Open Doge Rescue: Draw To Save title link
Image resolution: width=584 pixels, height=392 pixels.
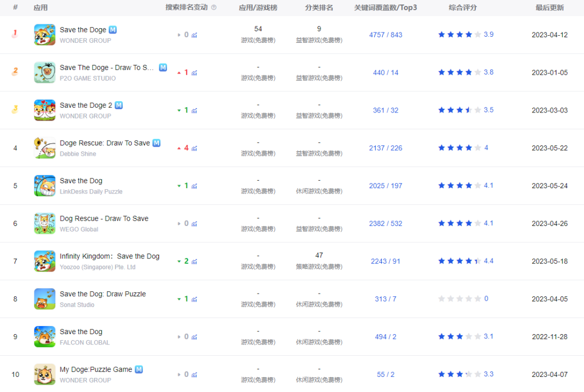click(x=105, y=143)
